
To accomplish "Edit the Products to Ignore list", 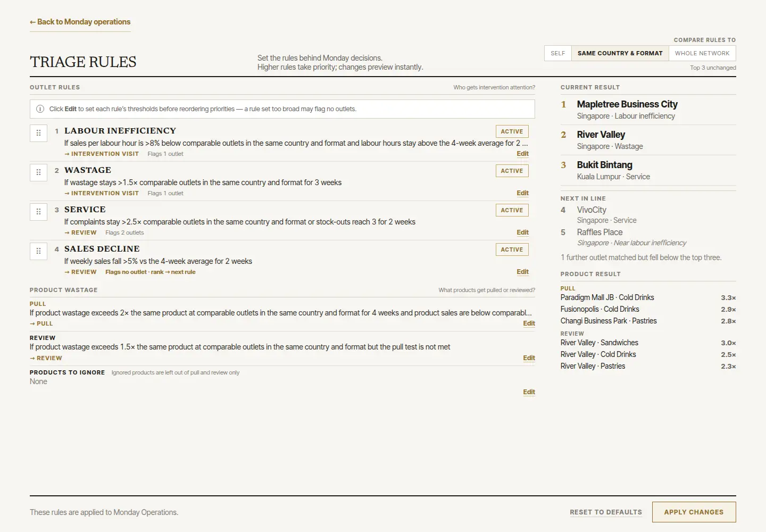I will coord(529,392).
